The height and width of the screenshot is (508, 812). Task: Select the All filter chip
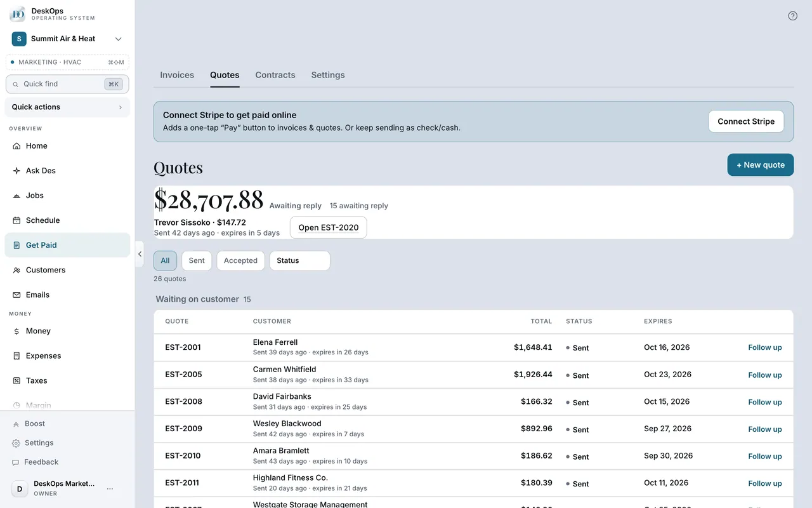[x=165, y=260]
